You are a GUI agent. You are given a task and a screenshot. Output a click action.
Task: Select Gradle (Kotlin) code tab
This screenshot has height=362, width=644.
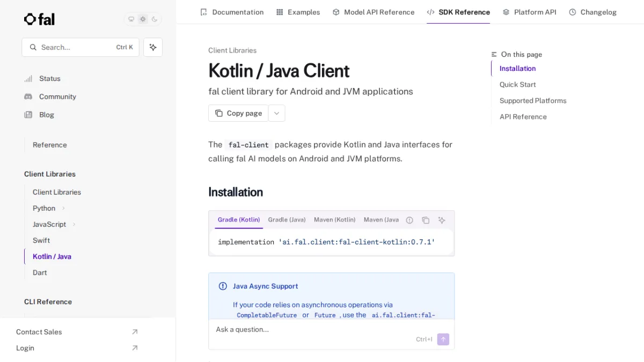point(239,220)
